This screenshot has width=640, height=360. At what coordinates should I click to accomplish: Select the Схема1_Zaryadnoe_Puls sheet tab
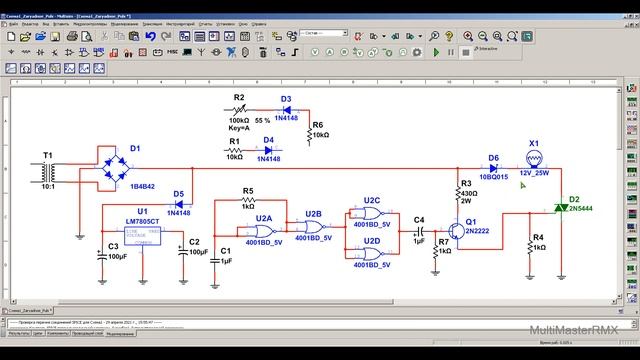click(28, 311)
